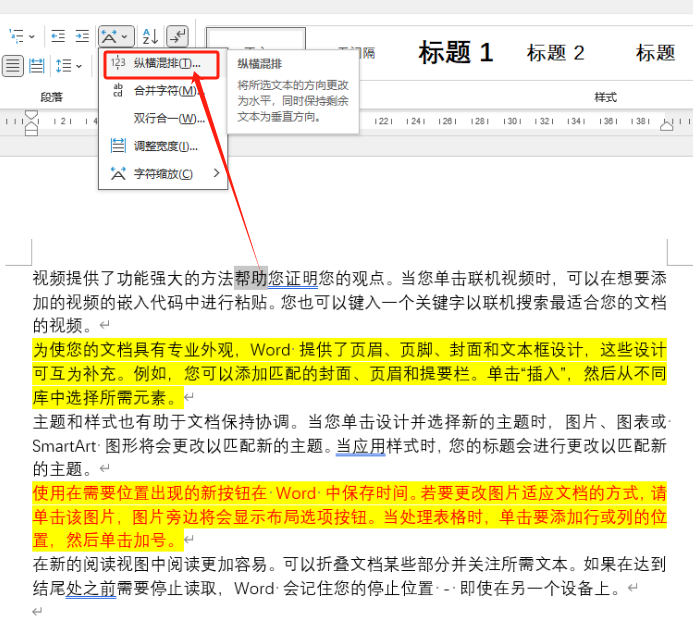The width and height of the screenshot is (693, 638).
Task: Click highlighted line starting 可互为补充
Action: [349, 374]
